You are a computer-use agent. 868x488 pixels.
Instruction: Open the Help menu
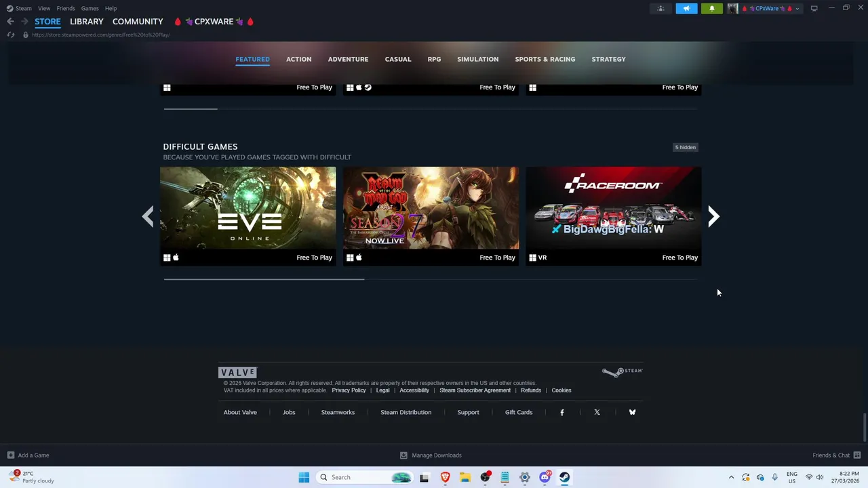click(111, 8)
